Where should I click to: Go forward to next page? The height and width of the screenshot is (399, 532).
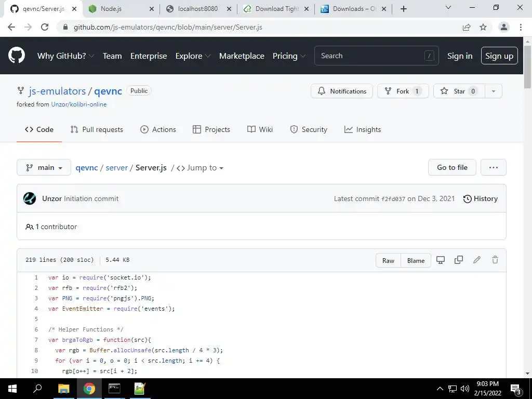[x=28, y=27]
